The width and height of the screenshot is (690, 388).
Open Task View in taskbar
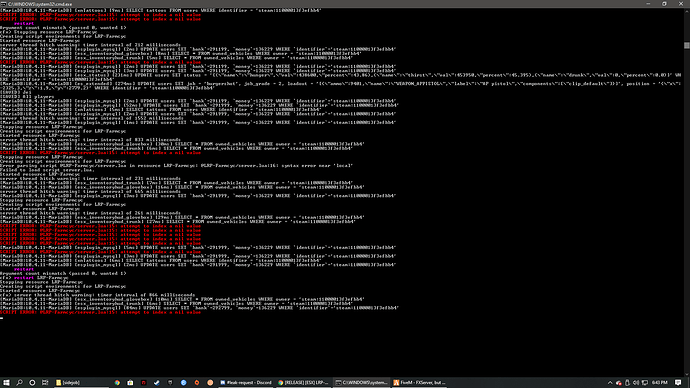tap(45, 383)
